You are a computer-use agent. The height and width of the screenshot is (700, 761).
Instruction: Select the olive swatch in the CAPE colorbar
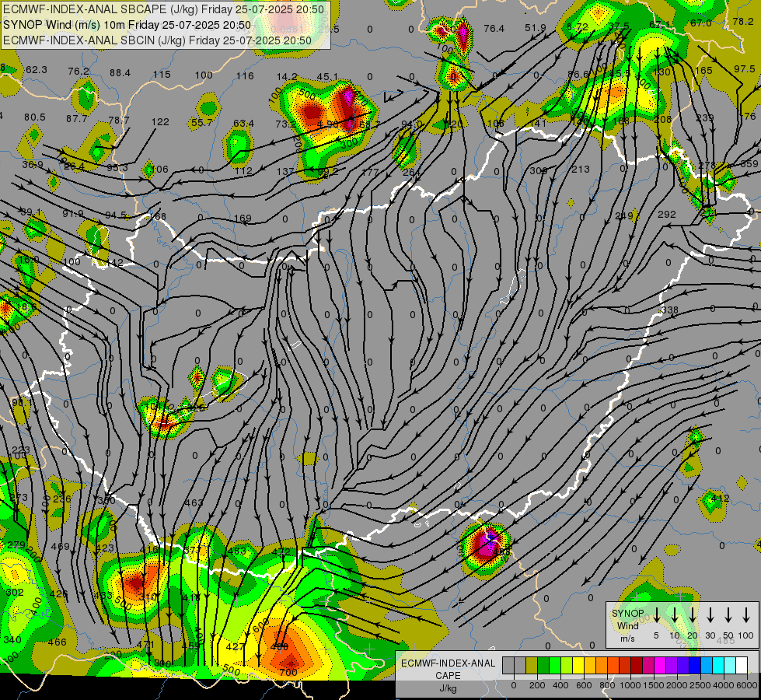tap(532, 666)
